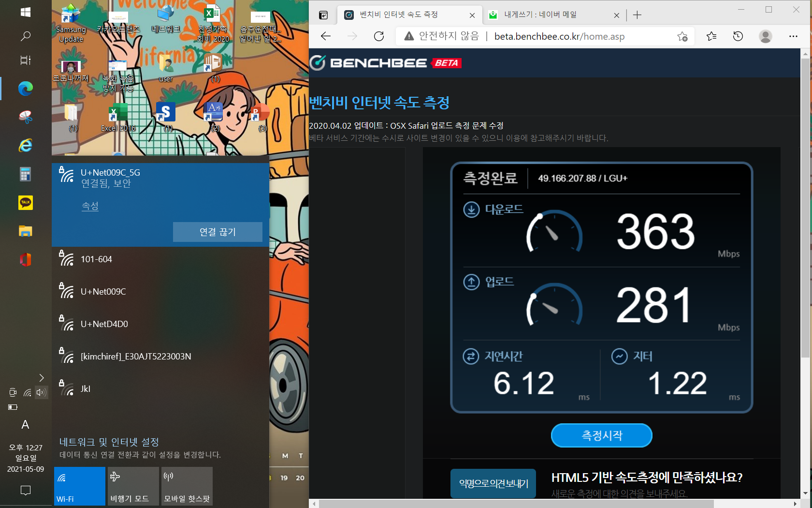Open the Windows Start menu
The width and height of the screenshot is (812, 508).
click(26, 12)
